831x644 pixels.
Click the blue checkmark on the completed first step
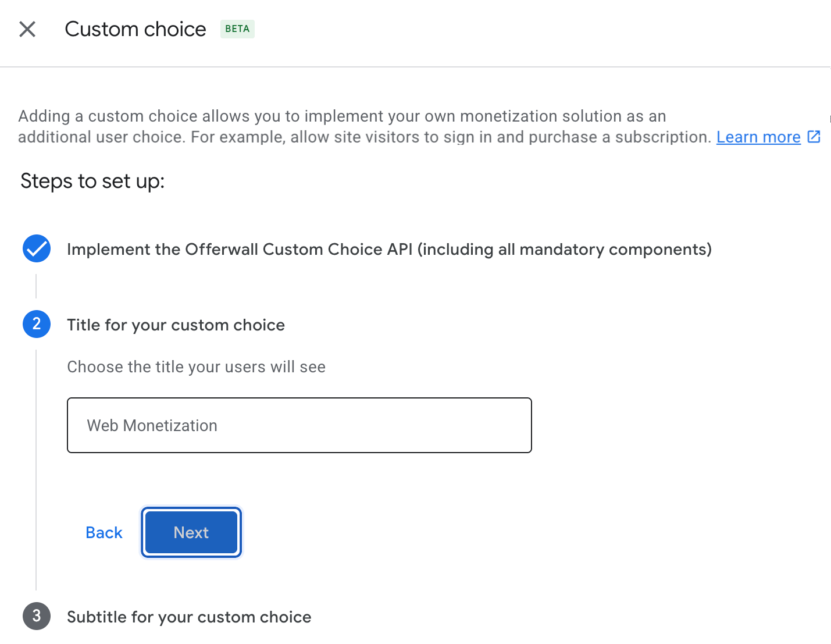click(36, 248)
